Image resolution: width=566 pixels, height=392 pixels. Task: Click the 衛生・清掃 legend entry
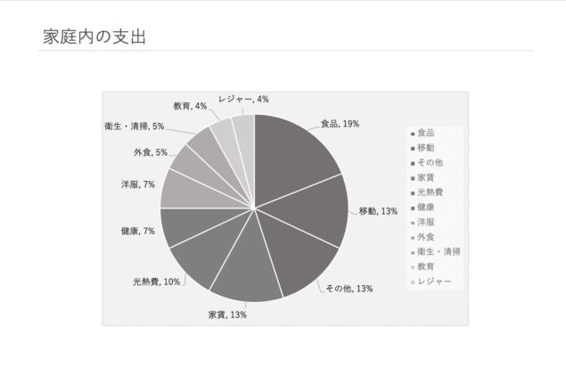click(x=435, y=251)
